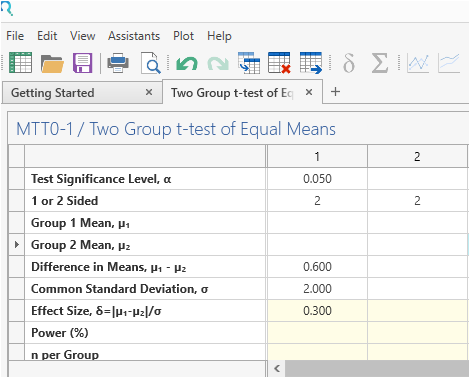Viewport: 470px width, 378px height.
Task: Open the View menu
Action: (82, 36)
